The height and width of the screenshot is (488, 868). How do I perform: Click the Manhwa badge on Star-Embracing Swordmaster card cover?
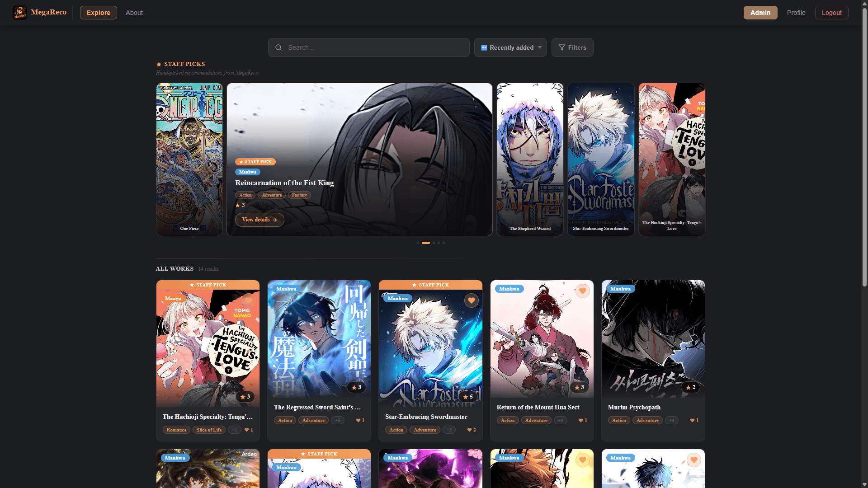click(398, 299)
